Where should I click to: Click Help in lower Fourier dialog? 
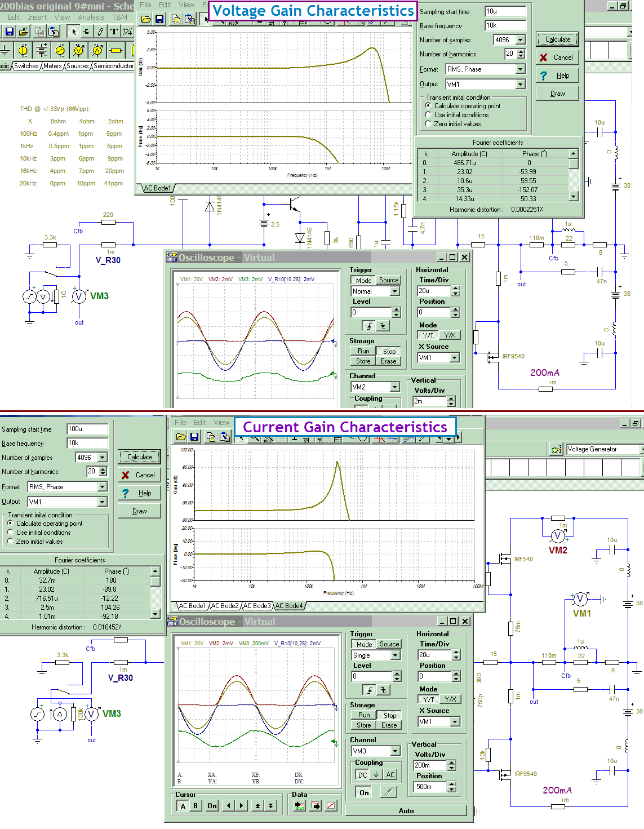point(140,493)
